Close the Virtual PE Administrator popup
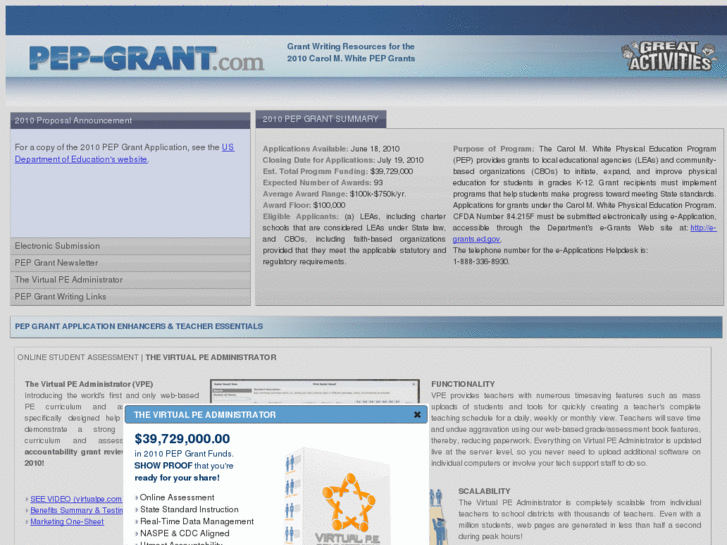 point(417,415)
